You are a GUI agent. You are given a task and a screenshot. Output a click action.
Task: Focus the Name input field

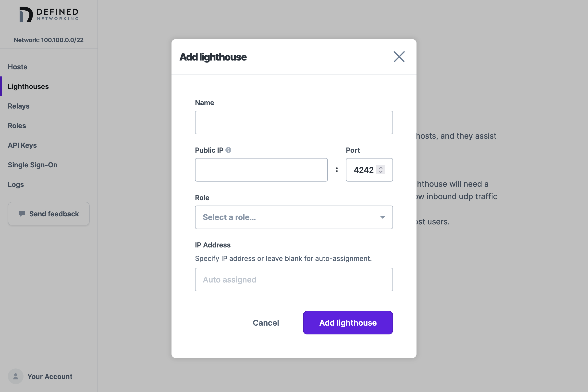[294, 122]
